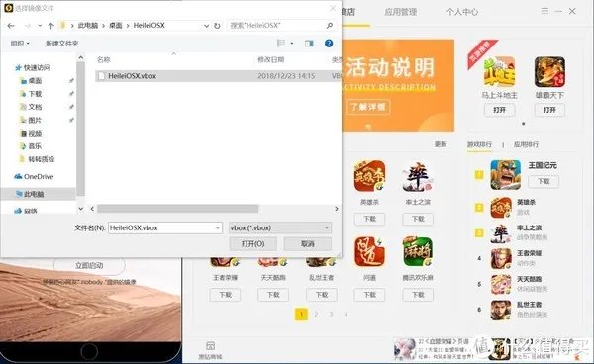Viewport: 594px width, 364px height.
Task: Click 乱世王者 icon in ranking list
Action: pyautogui.click(x=501, y=311)
